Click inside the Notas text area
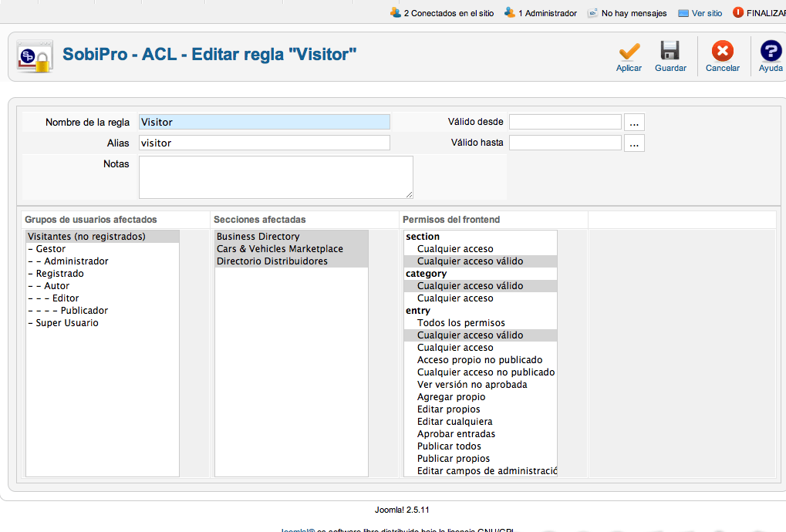786x532 pixels. (x=275, y=177)
